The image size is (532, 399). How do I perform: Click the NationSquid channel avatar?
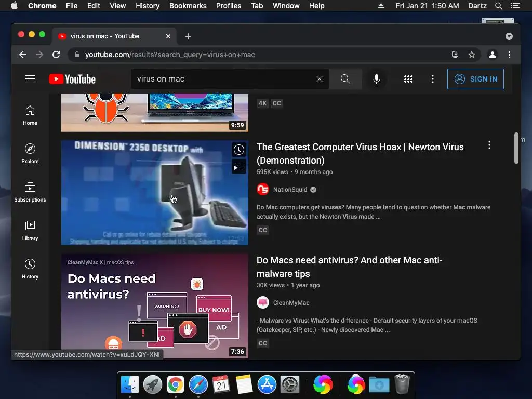262,189
